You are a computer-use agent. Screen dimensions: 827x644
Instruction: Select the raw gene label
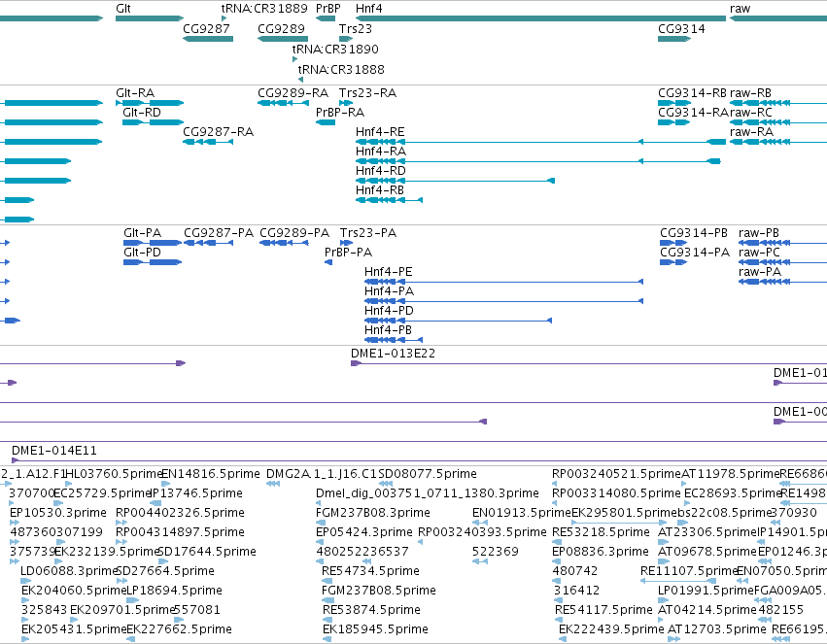[740, 9]
